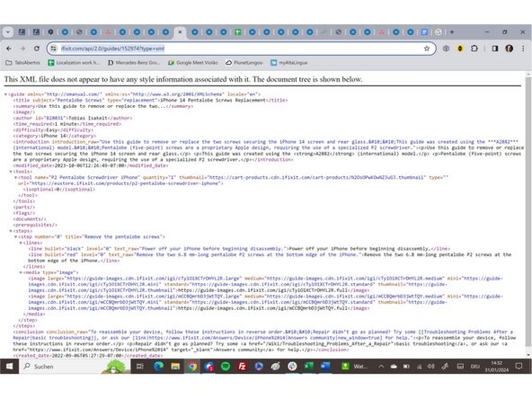The width and height of the screenshot is (532, 399).
Task: Click the isoptional element line
Action: (59, 190)
